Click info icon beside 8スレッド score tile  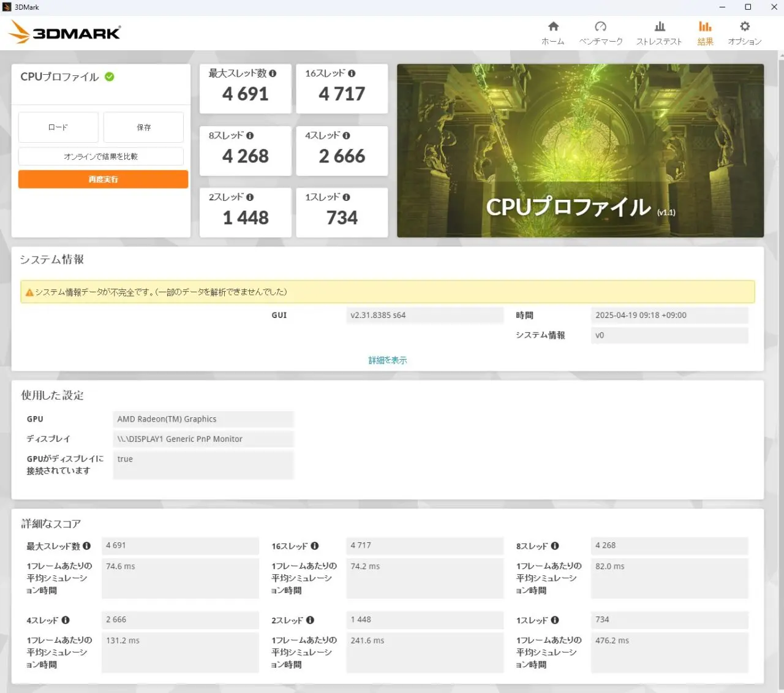(250, 135)
